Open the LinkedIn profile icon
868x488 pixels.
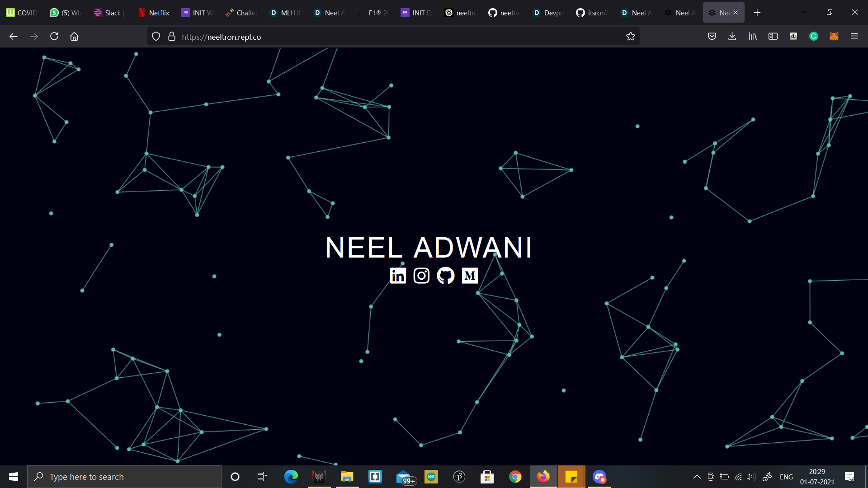pyautogui.click(x=398, y=276)
